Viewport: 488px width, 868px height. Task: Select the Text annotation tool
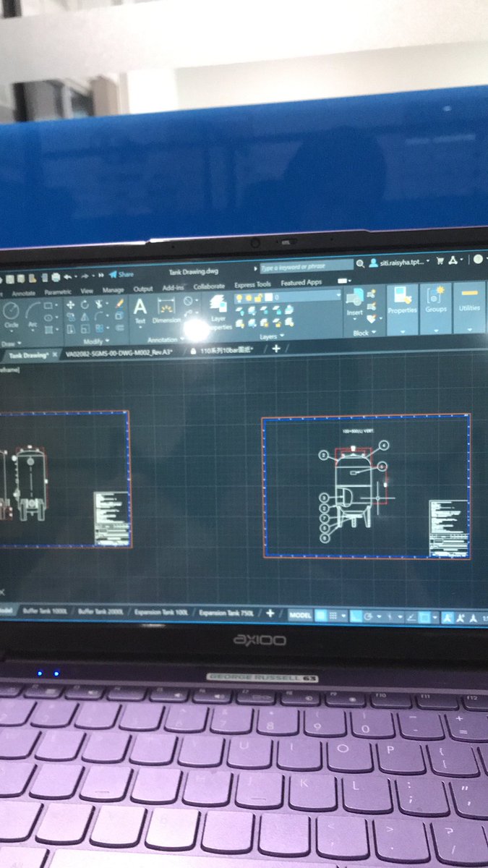point(140,310)
